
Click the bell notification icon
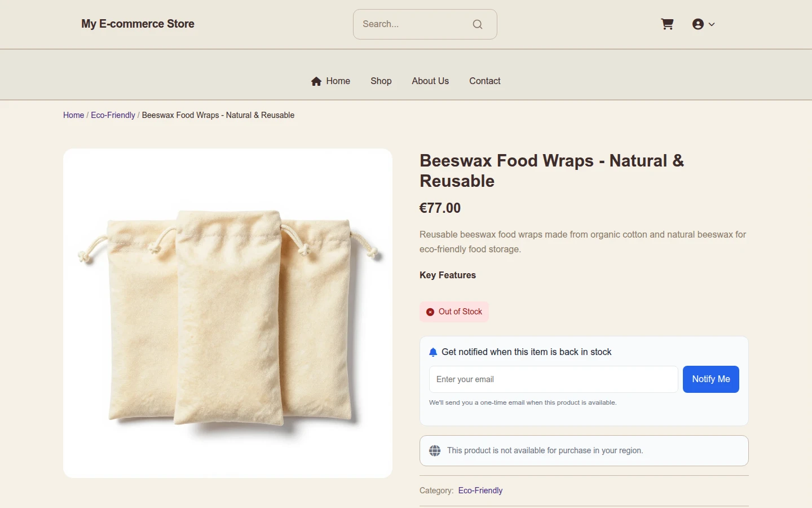[433, 352]
